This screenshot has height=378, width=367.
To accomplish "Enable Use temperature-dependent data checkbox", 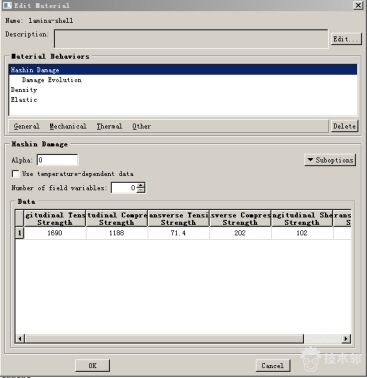I will coord(15,174).
